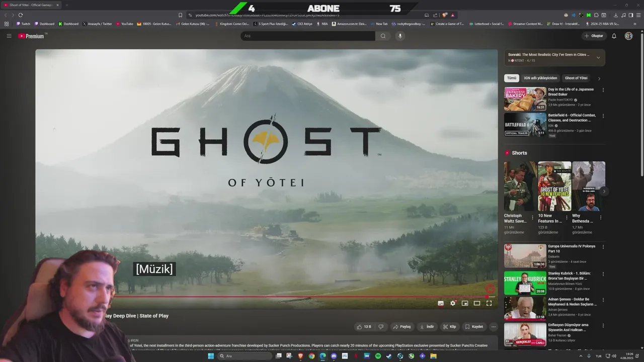
Task: Click the YouTube search field
Action: [x=307, y=36]
